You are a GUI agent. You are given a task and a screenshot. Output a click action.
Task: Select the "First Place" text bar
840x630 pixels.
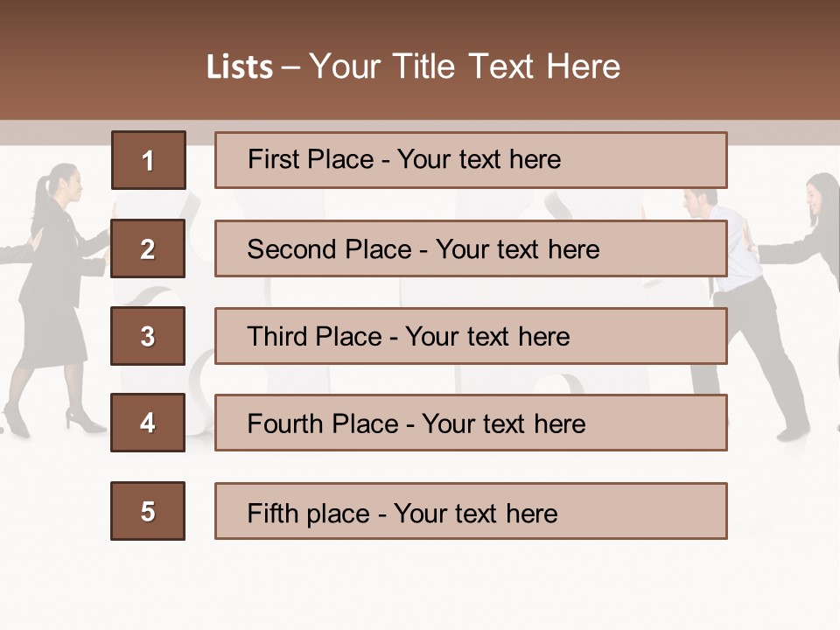[471, 160]
